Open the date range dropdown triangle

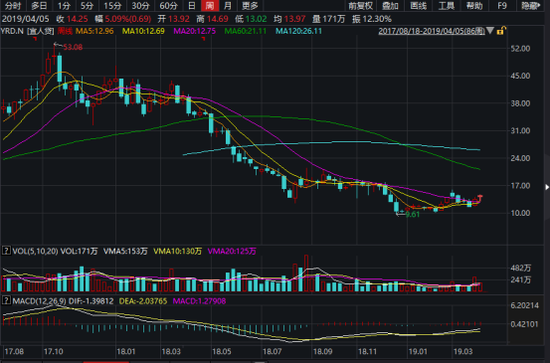[x=490, y=31]
